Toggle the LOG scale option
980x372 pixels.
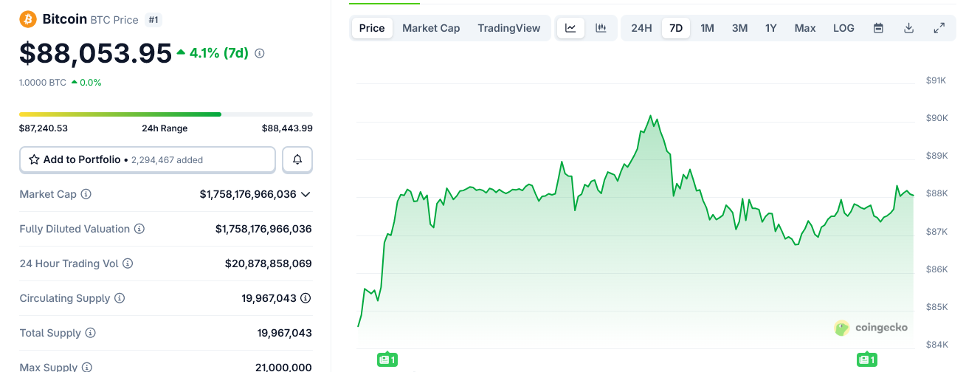[843, 28]
